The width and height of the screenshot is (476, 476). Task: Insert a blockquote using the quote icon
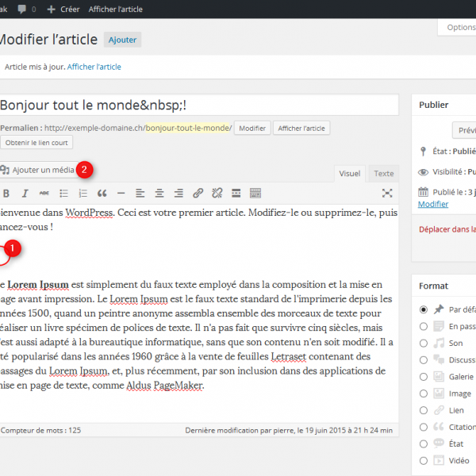(x=102, y=193)
